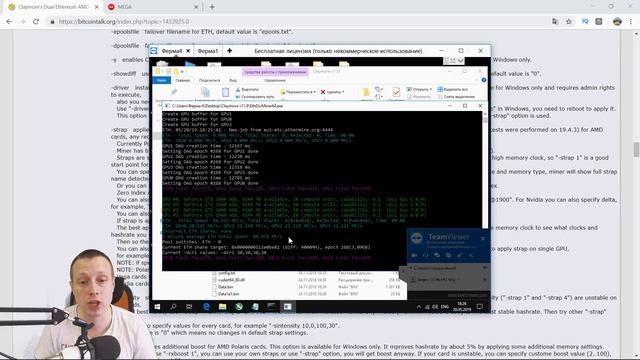The height and width of the screenshot is (360, 640).
Task: Launch Edge from the remote taskbar
Action: [x=206, y=307]
